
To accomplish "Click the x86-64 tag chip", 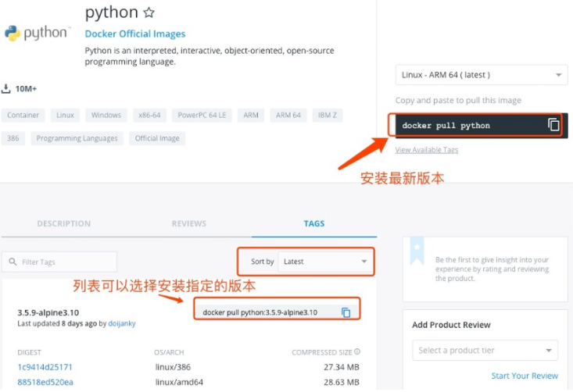I will click(x=149, y=116).
